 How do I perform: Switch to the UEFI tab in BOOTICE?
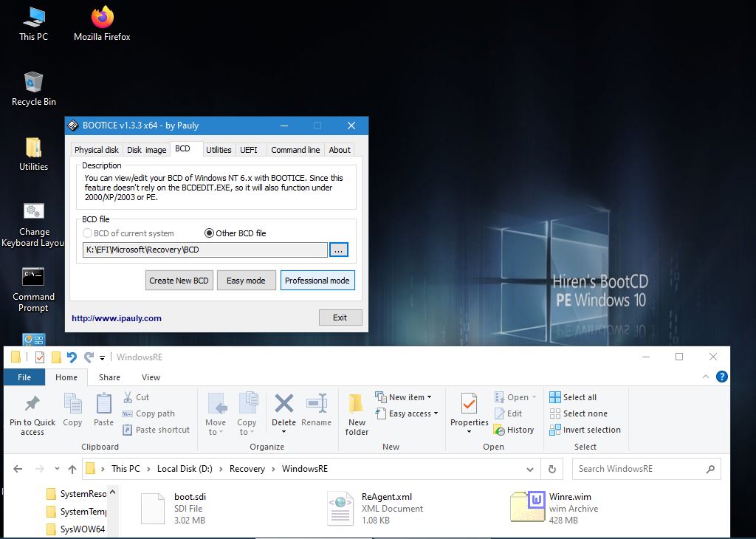(249, 150)
